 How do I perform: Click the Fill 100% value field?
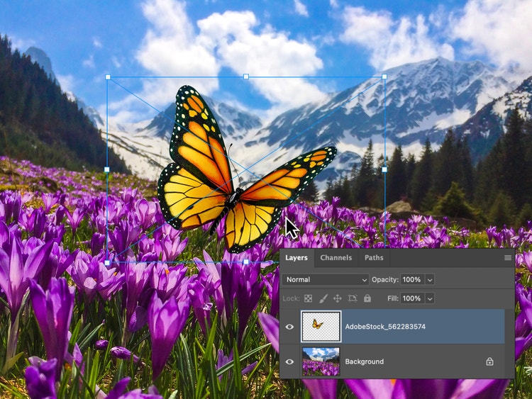(x=412, y=298)
